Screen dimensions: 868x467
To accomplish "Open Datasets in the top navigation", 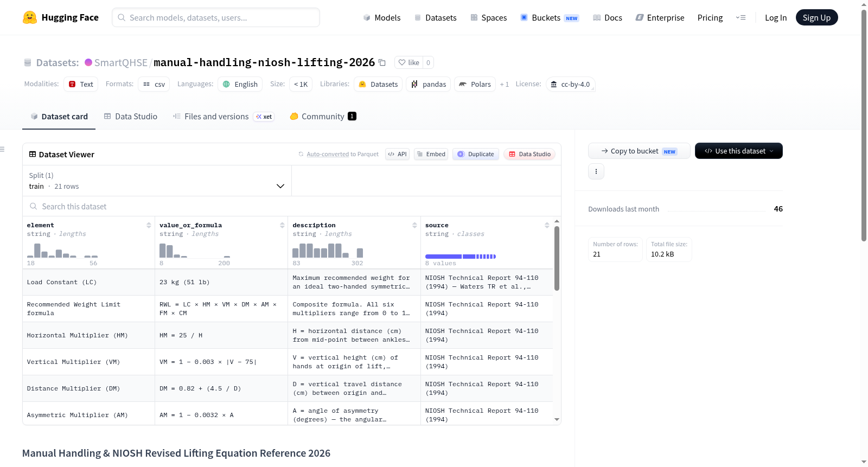I will [x=435, y=18].
